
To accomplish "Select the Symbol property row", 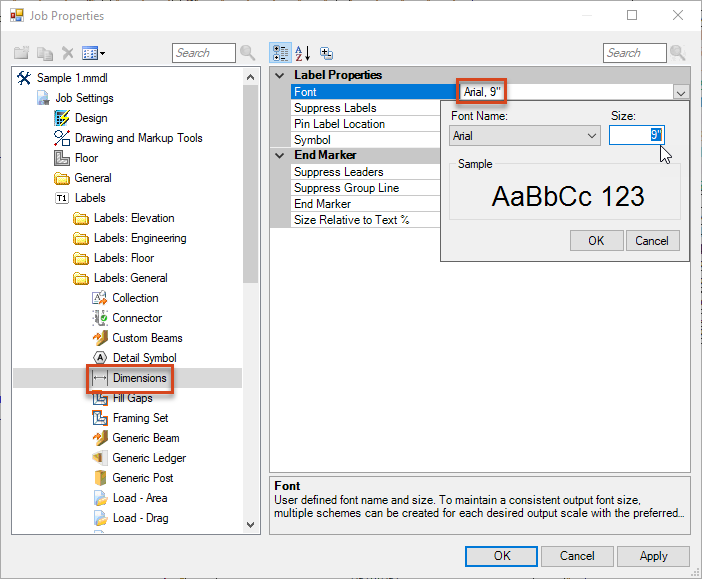I will pos(366,140).
